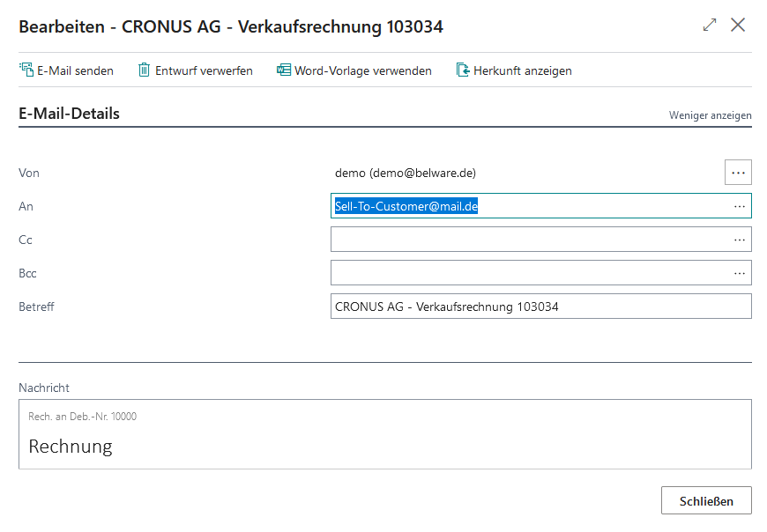Close the email dialog with X
767x532 pixels.
pos(738,26)
